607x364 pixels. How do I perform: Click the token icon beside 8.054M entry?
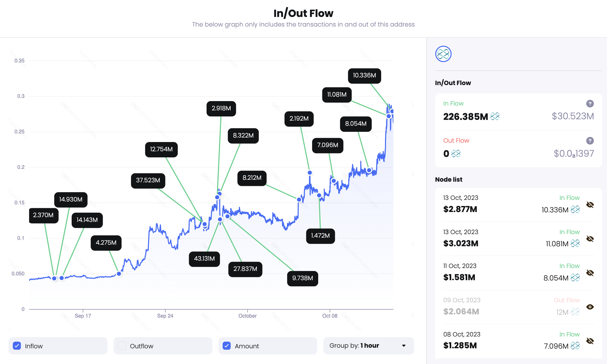[576, 278]
